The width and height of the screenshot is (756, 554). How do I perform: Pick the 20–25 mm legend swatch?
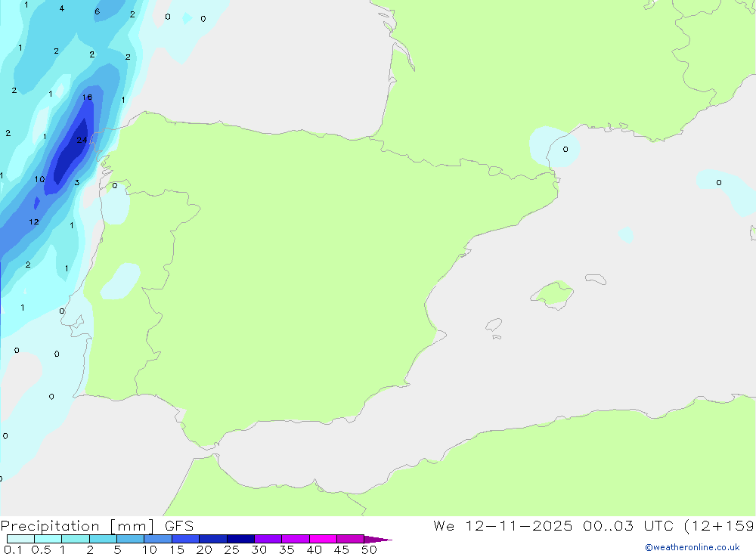click(213, 539)
